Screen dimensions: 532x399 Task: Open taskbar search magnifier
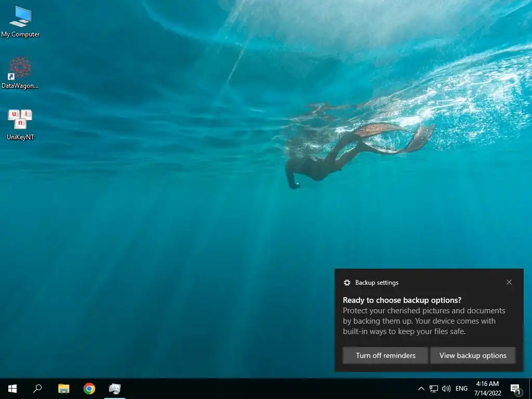click(37, 389)
